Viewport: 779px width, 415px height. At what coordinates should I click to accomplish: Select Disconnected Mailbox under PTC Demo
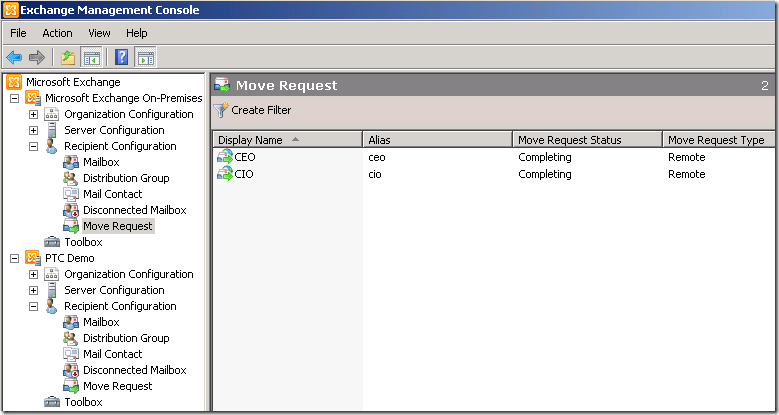pos(135,370)
